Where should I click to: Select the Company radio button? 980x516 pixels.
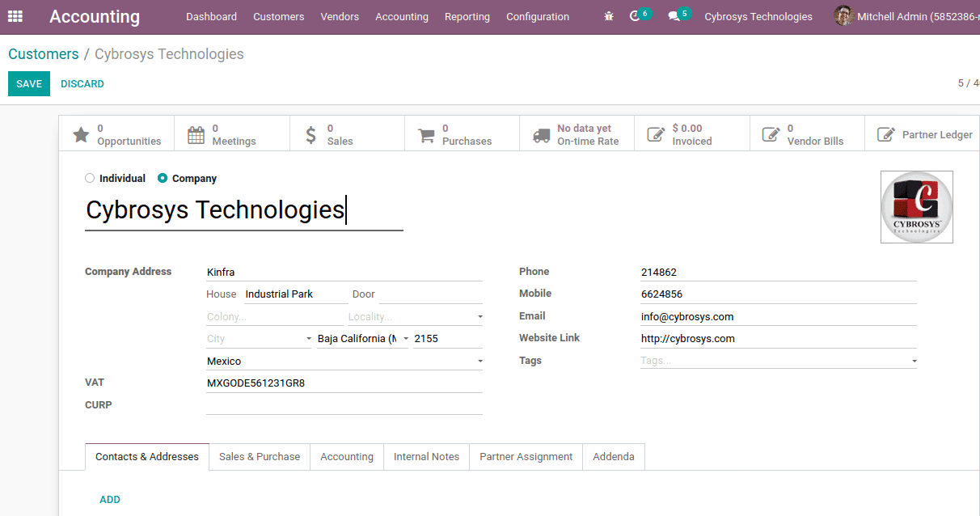(x=163, y=178)
